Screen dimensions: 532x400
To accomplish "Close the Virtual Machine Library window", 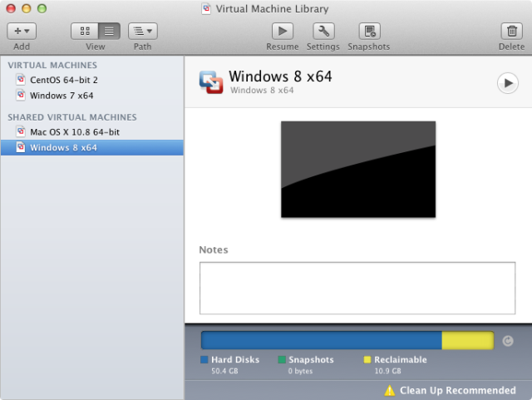I will (x=11, y=8).
